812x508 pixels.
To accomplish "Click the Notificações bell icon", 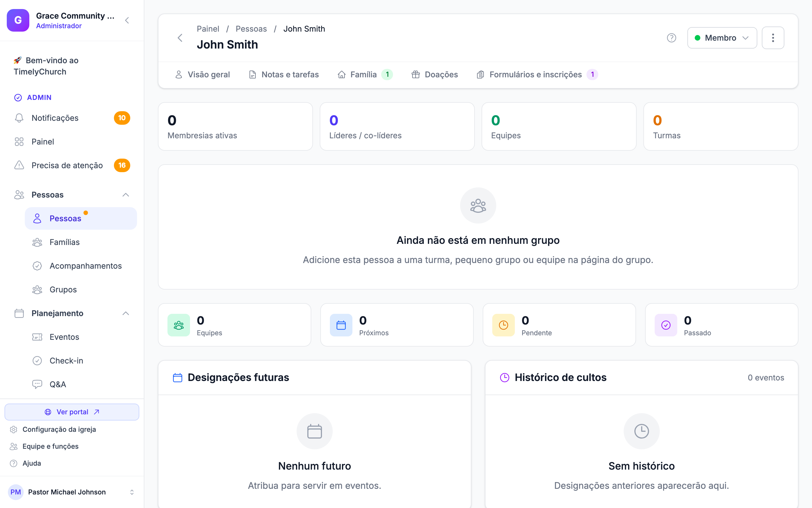I will (19, 118).
